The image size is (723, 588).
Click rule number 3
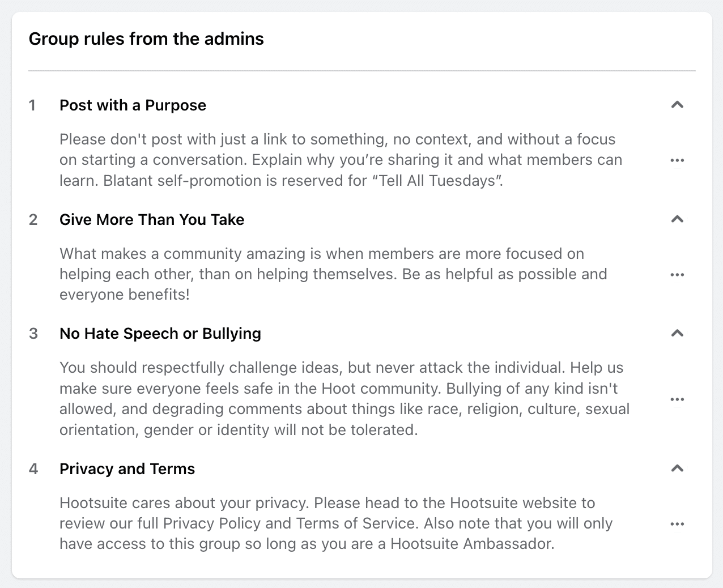pyautogui.click(x=33, y=334)
